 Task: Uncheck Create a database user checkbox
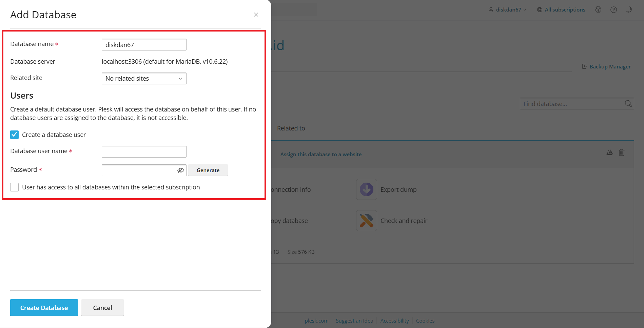15,135
